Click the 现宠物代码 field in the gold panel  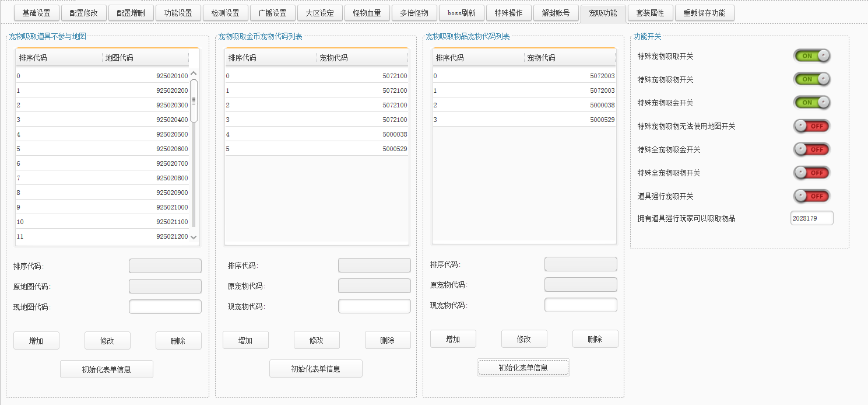coord(374,306)
